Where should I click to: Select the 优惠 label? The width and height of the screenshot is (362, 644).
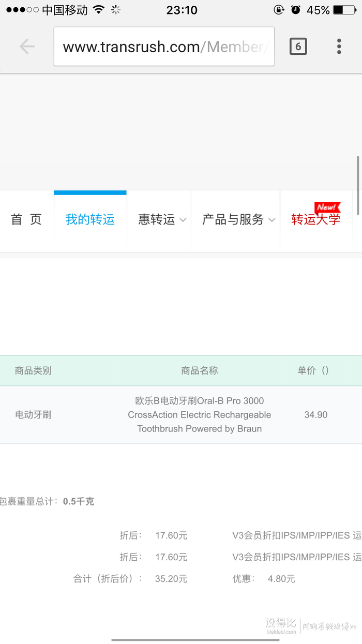pyautogui.click(x=244, y=579)
